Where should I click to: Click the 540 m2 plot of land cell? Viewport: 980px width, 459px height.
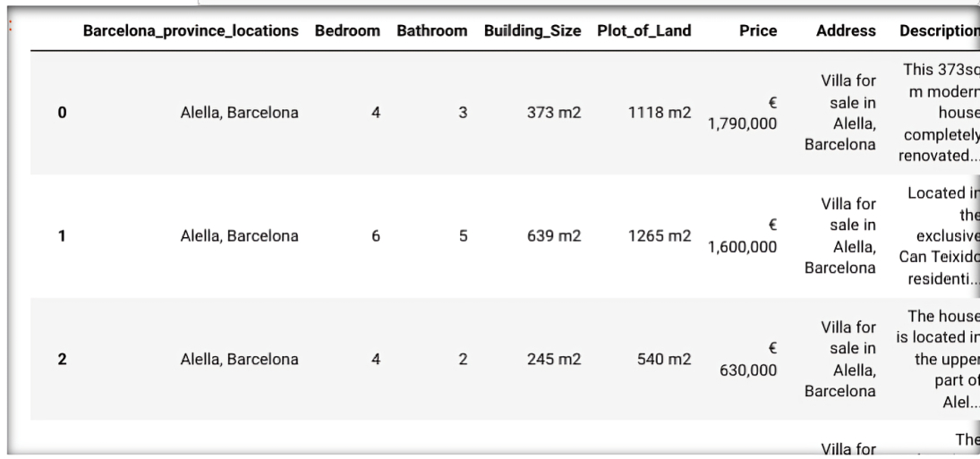coord(664,359)
